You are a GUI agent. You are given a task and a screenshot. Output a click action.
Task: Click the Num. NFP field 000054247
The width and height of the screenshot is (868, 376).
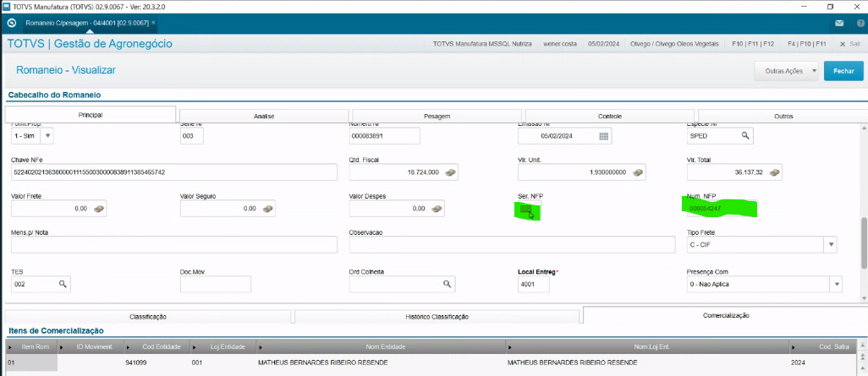click(721, 209)
